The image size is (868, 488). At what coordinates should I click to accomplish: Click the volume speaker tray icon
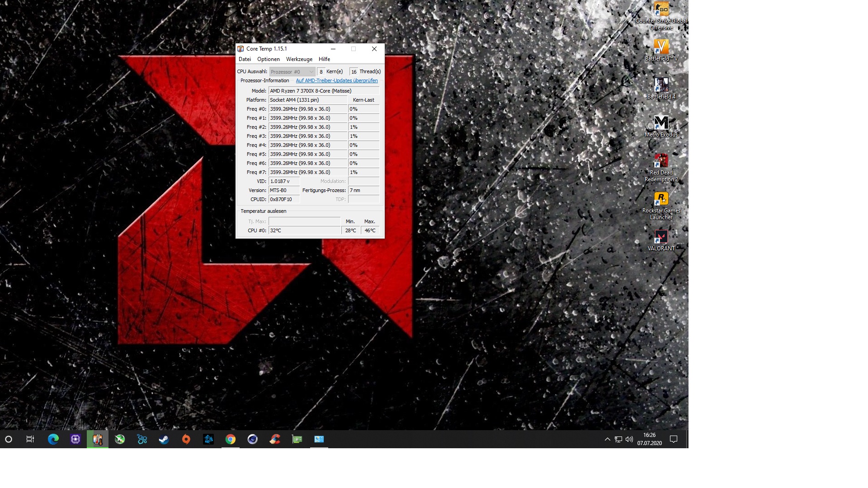point(629,439)
